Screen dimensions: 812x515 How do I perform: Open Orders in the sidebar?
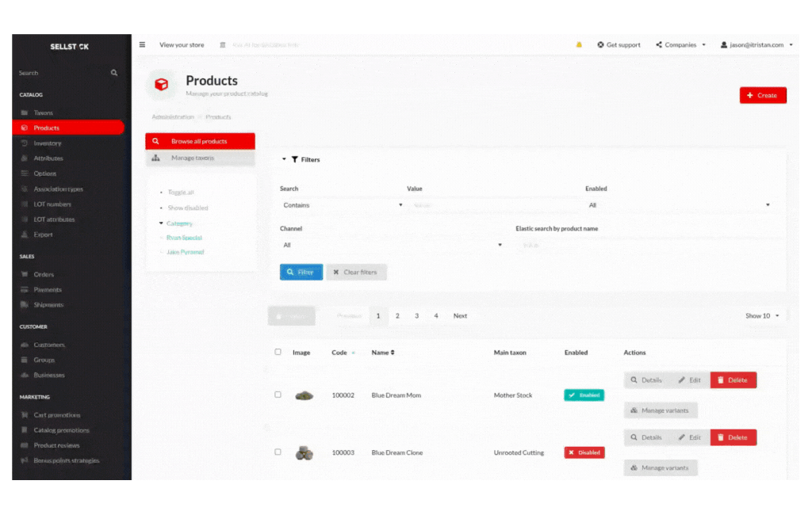click(x=44, y=275)
